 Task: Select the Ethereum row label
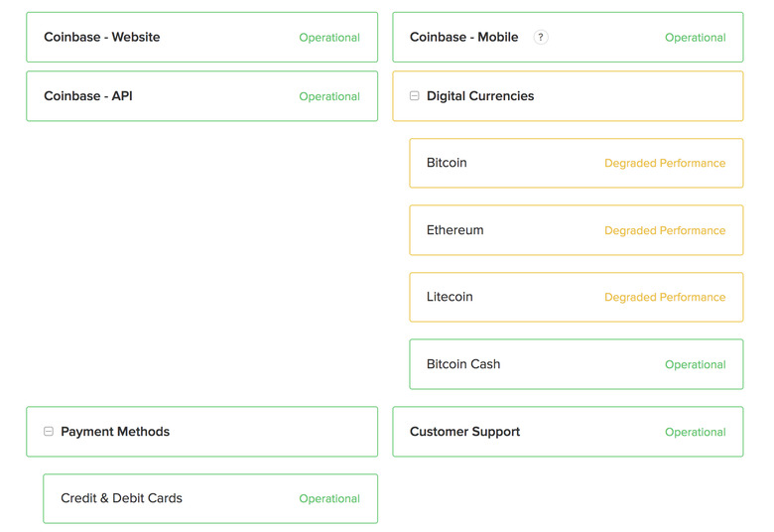coord(455,230)
